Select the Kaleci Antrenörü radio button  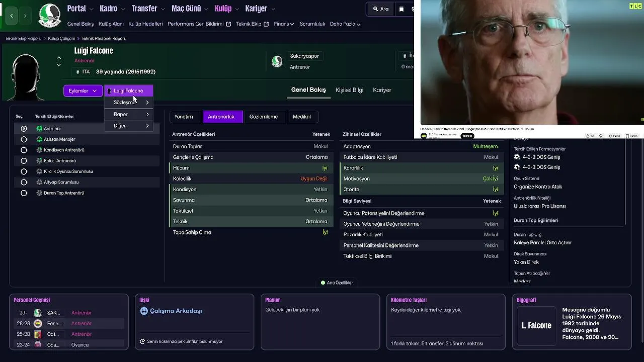(24, 161)
